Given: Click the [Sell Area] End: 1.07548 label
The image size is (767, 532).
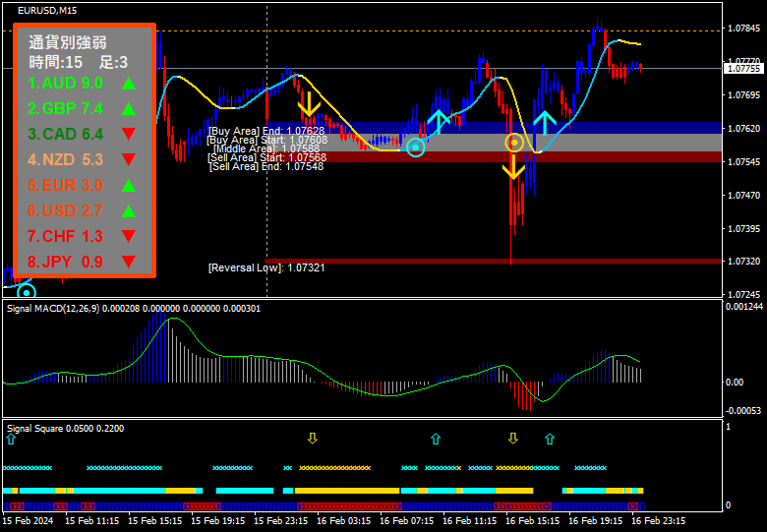Looking at the screenshot, I should 265,167.
